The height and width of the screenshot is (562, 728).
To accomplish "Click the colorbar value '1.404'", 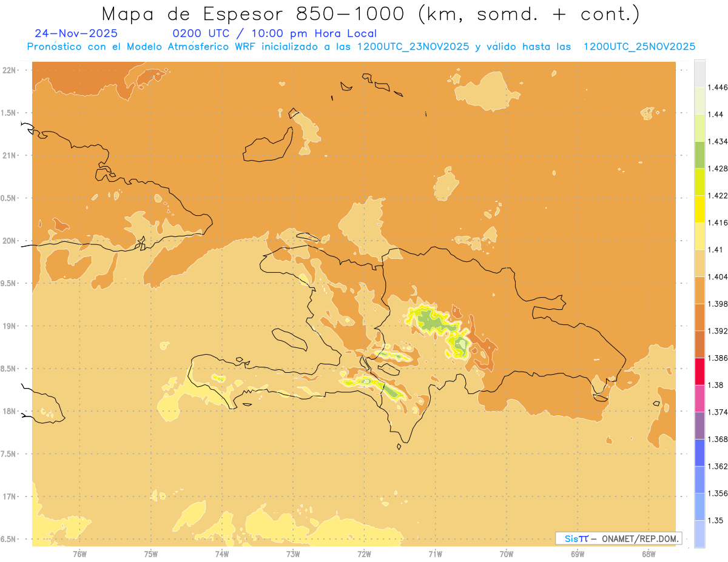I will (x=718, y=276).
